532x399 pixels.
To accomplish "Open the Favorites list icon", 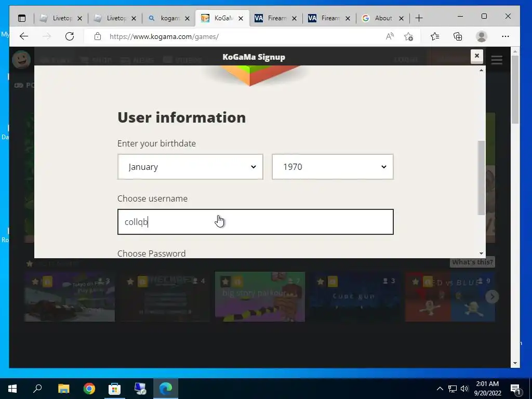I will click(435, 36).
